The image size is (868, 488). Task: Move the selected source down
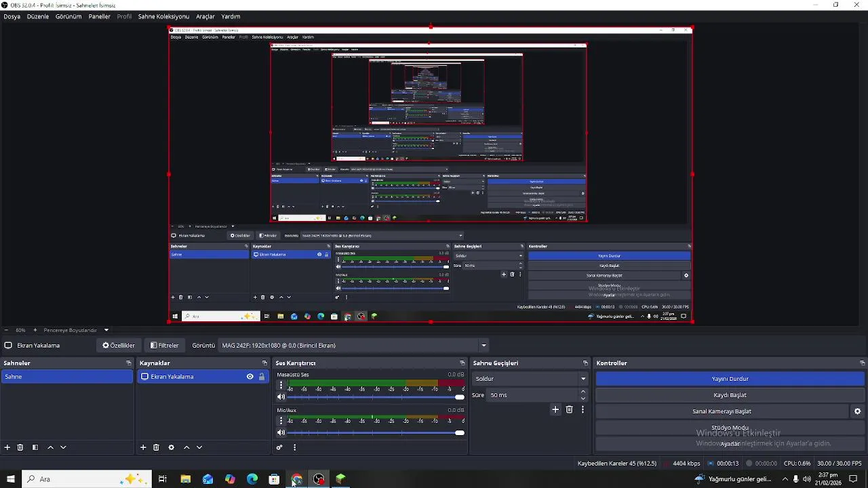coord(199,447)
